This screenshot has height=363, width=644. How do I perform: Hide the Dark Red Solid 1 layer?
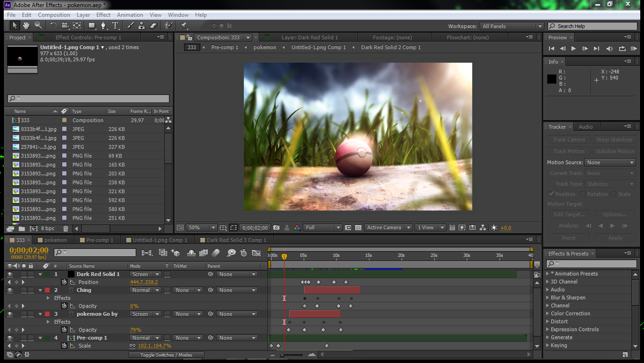pos(10,274)
